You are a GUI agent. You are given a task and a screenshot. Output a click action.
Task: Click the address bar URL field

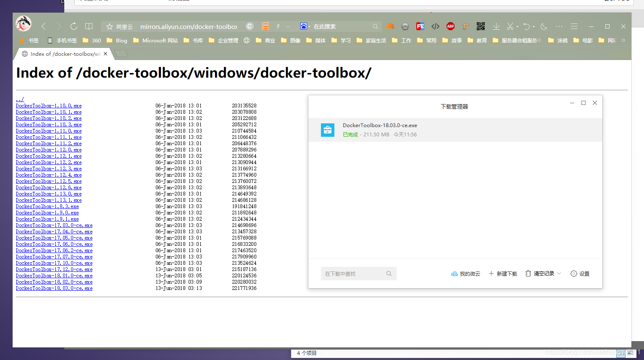[x=188, y=26]
